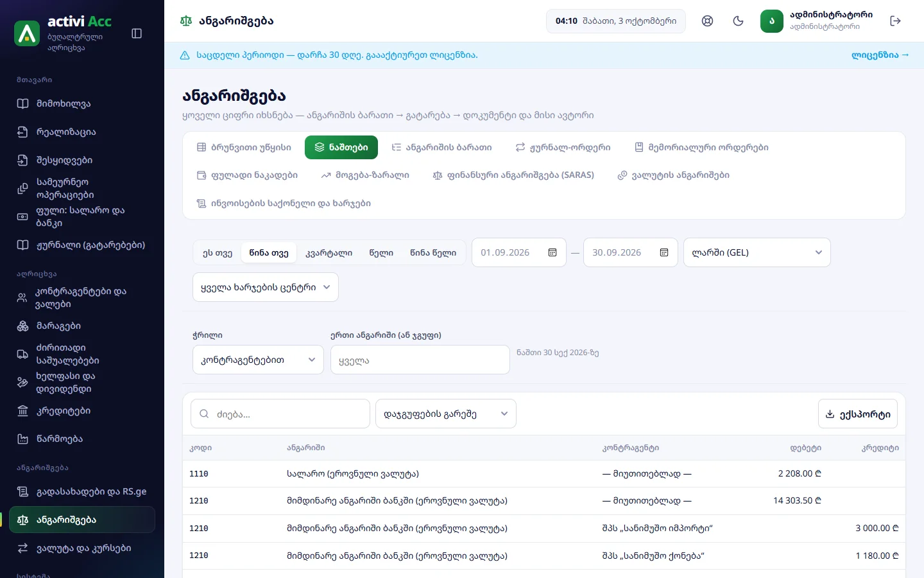Click the ჟურნალი (გატარებები) book icon
Viewport: 924px width, 578px height.
[22, 245]
